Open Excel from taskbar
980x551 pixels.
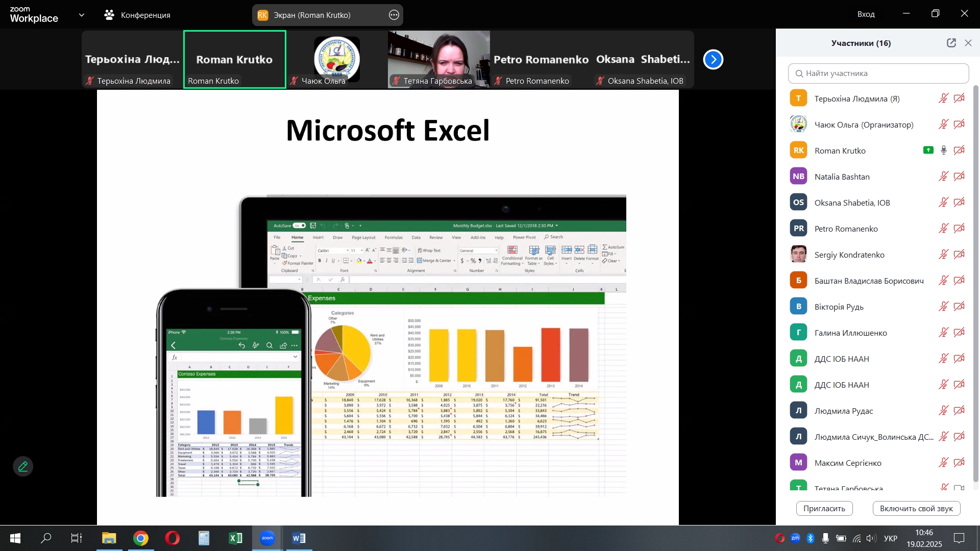236,538
